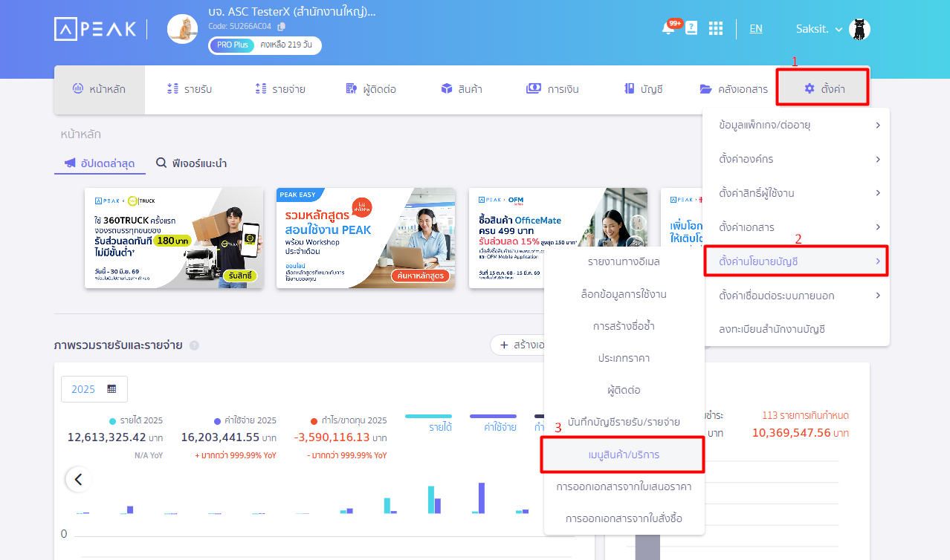Click the previous arrow on chart
Image resolution: width=950 pixels, height=560 pixels.
pos(78,479)
